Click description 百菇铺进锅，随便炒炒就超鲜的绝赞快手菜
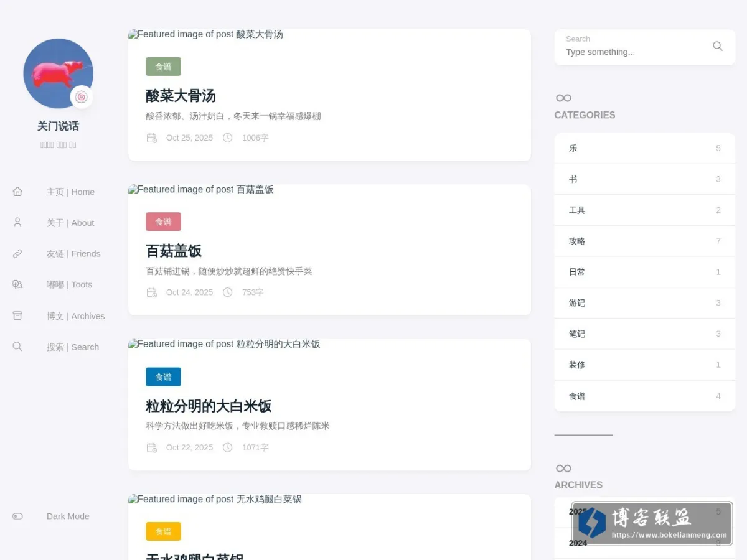This screenshot has height=560, width=747. click(229, 271)
